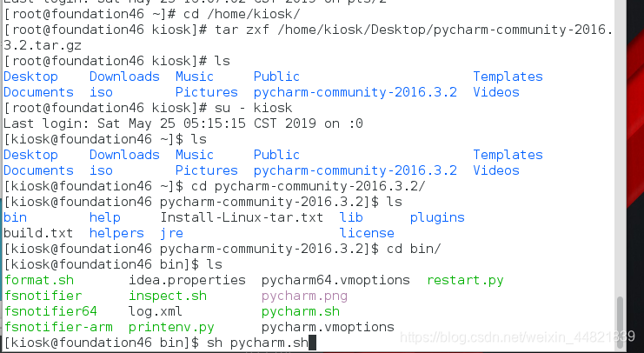Select the 'pycharm.vmoptions' file name
Screen dimensions: 644x353
pyautogui.click(x=328, y=327)
